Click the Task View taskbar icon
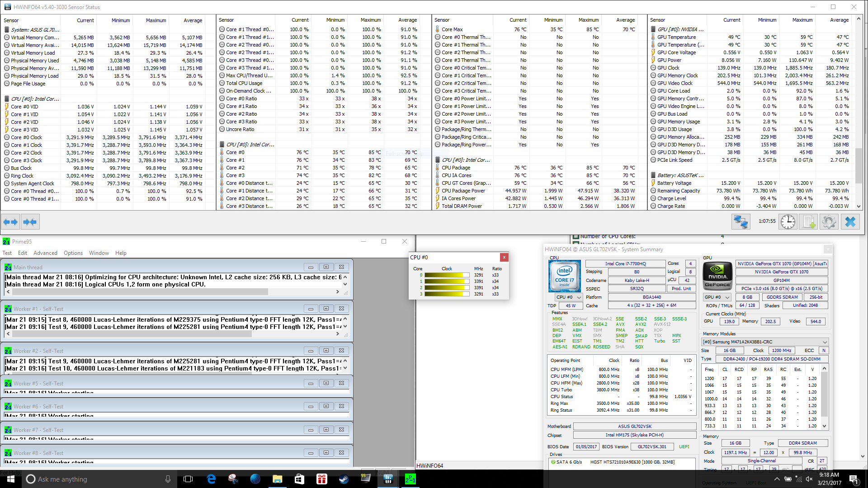868x488 pixels. 188,479
